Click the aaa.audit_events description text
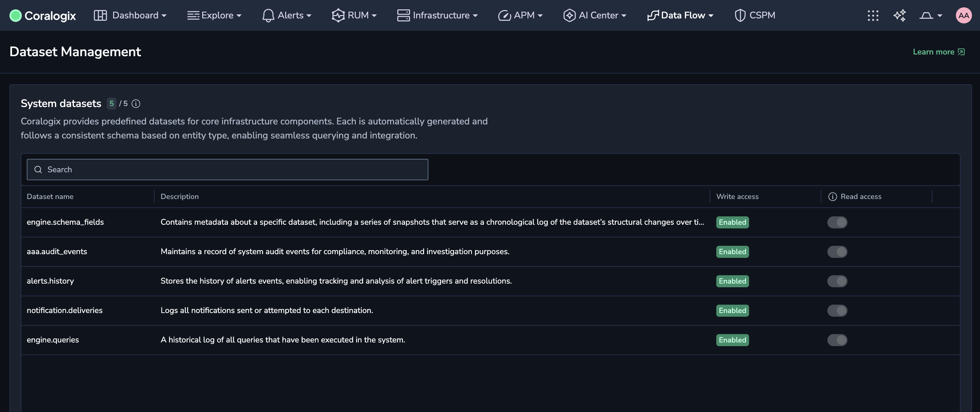980x412 pixels. [335, 251]
